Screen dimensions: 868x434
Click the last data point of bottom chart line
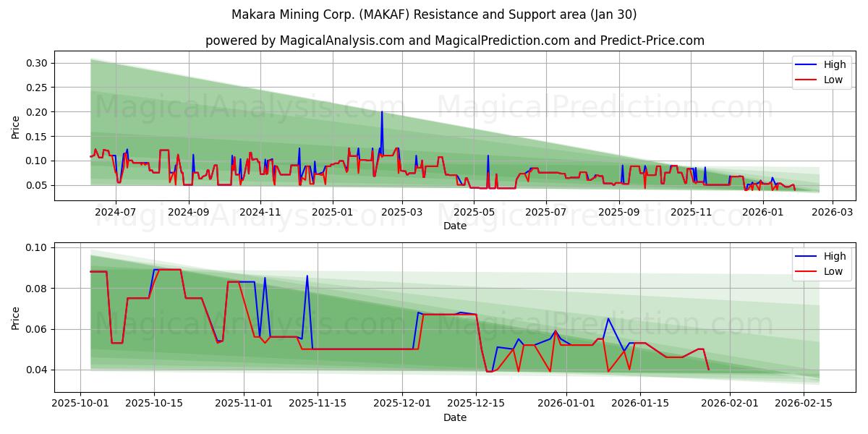708,370
